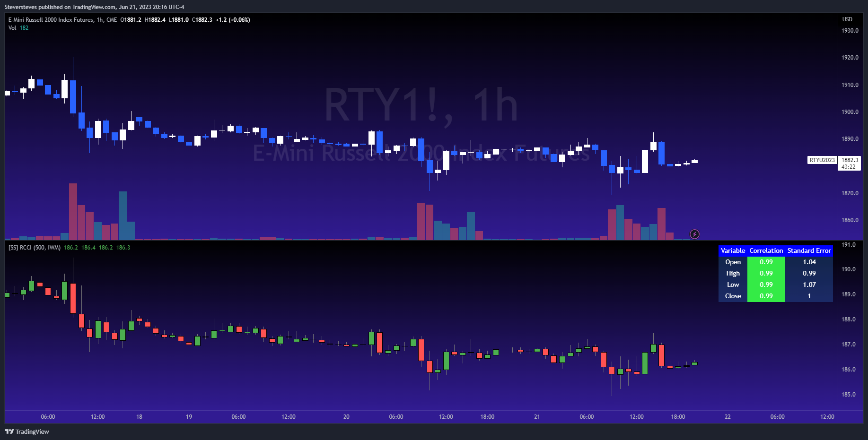Click the standard error value 1.07
The height and width of the screenshot is (440, 868).
(x=809, y=285)
